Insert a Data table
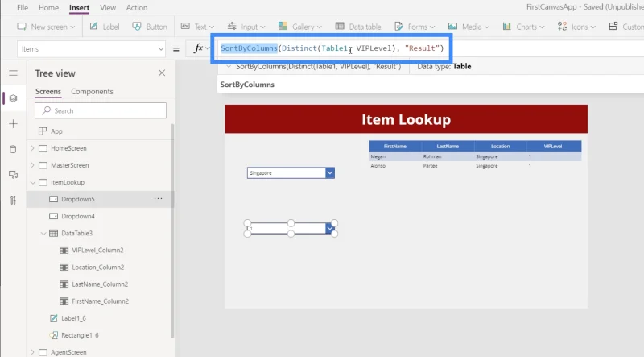The width and height of the screenshot is (644, 357). coord(358,27)
